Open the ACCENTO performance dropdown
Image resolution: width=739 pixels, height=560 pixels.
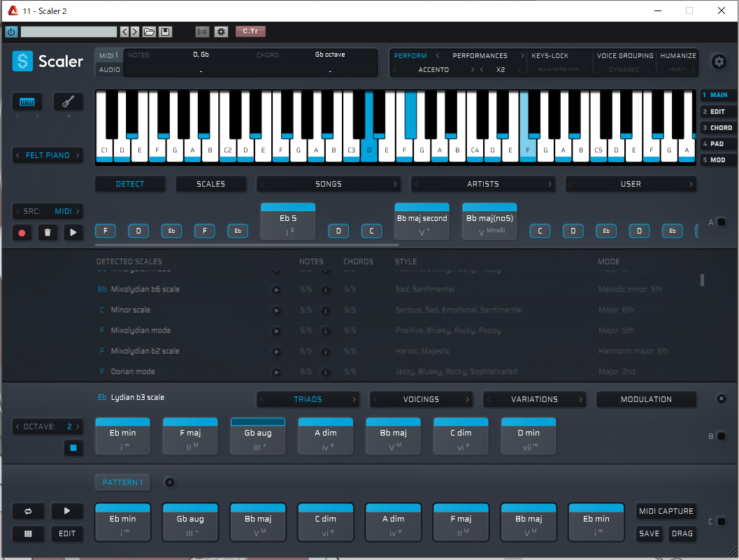click(433, 70)
